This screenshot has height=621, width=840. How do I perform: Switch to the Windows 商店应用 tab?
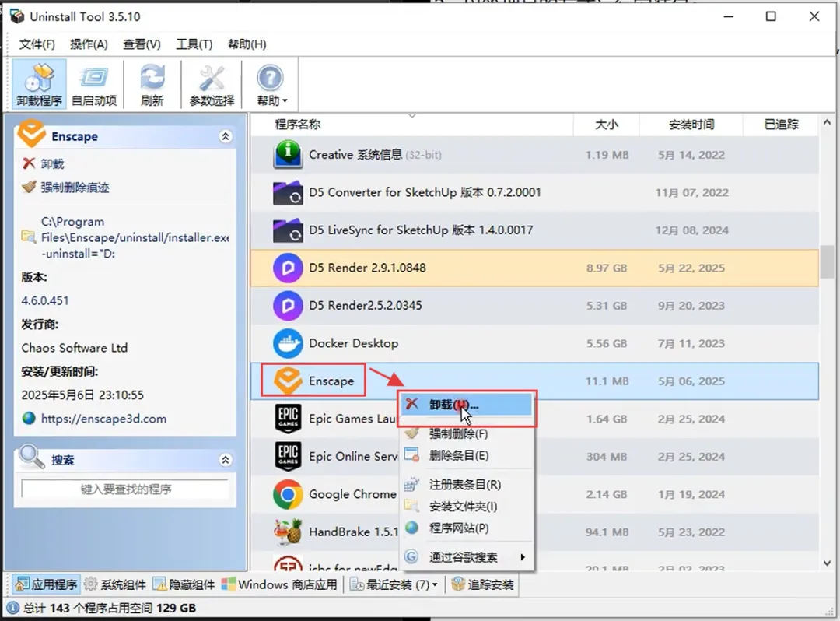(x=279, y=584)
